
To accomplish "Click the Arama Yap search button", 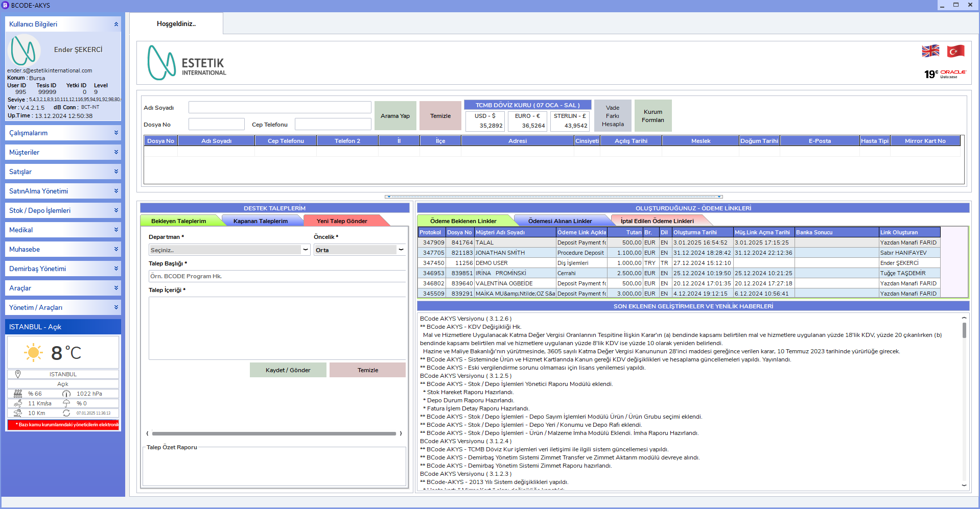I will [395, 116].
